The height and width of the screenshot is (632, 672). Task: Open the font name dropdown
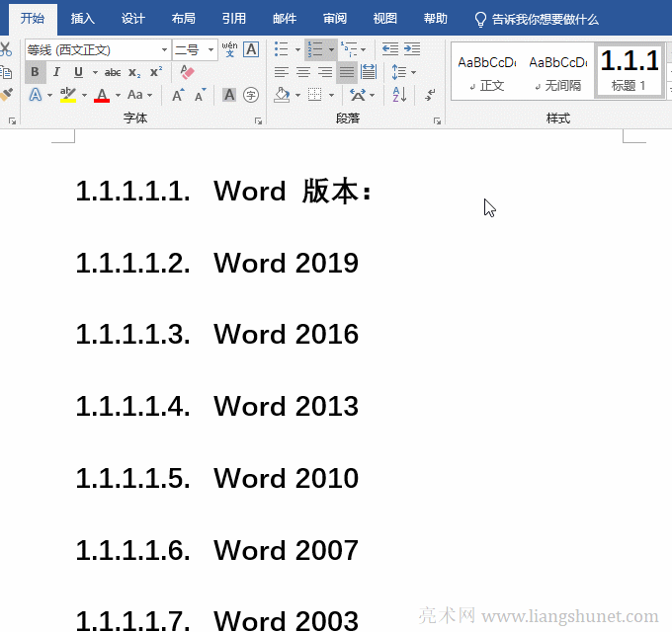[x=164, y=49]
